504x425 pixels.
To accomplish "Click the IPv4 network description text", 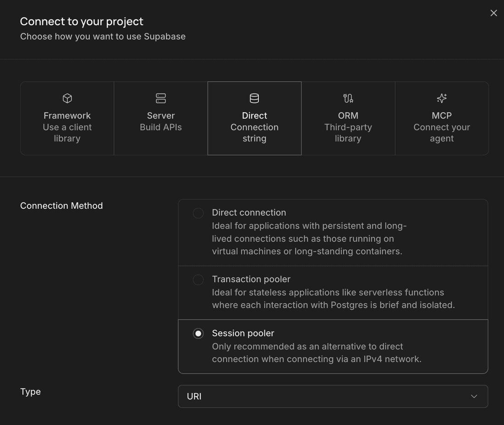I will coord(317,353).
